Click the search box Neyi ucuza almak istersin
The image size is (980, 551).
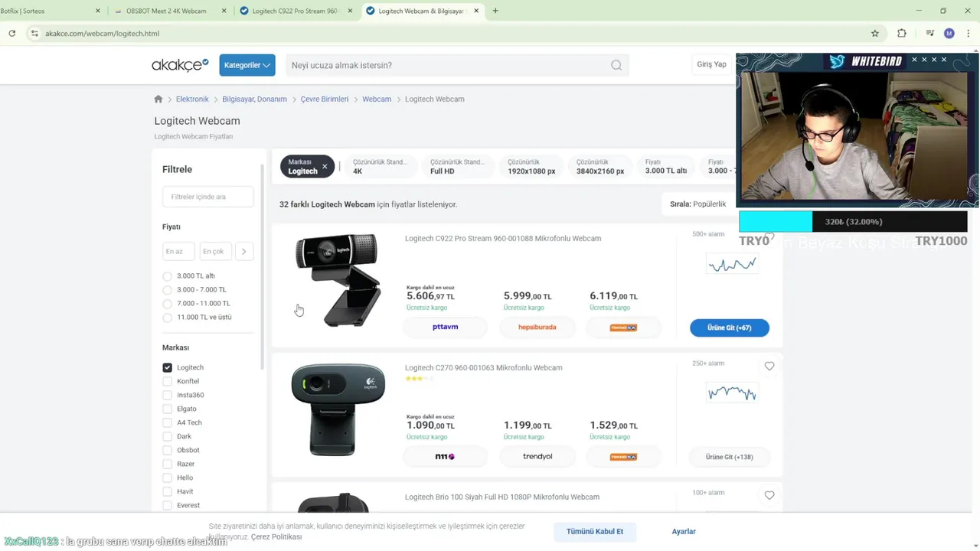pyautogui.click(x=448, y=65)
